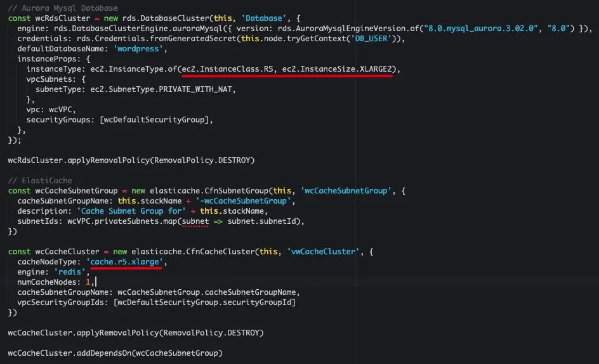Click '8.0.mysql_aurora.3.02.0' version string
Viewport: 599px width, 364px height.
point(480,29)
